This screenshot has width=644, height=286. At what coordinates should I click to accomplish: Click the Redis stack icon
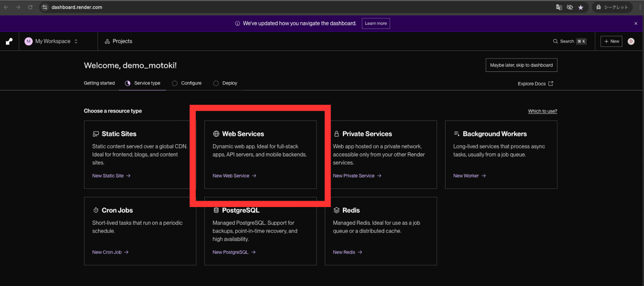336,210
